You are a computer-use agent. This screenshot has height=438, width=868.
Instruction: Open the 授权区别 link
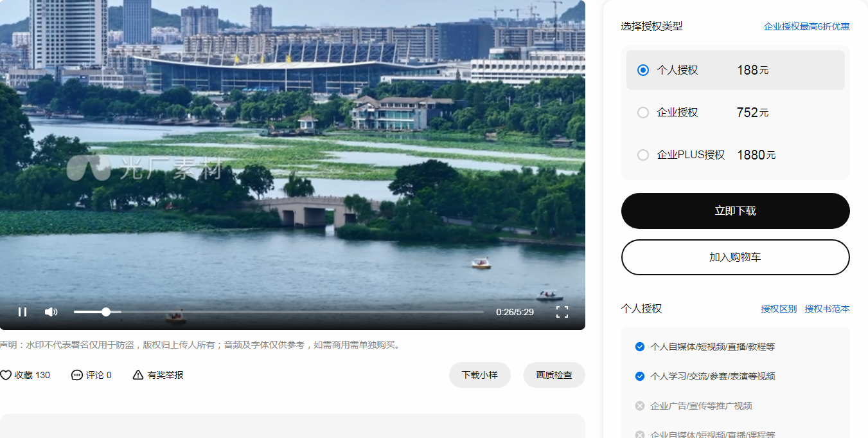[x=779, y=309]
